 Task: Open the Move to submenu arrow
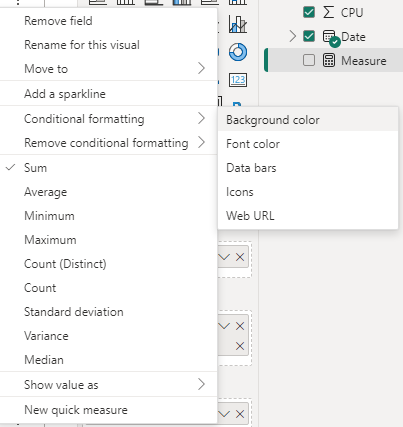pyautogui.click(x=201, y=68)
